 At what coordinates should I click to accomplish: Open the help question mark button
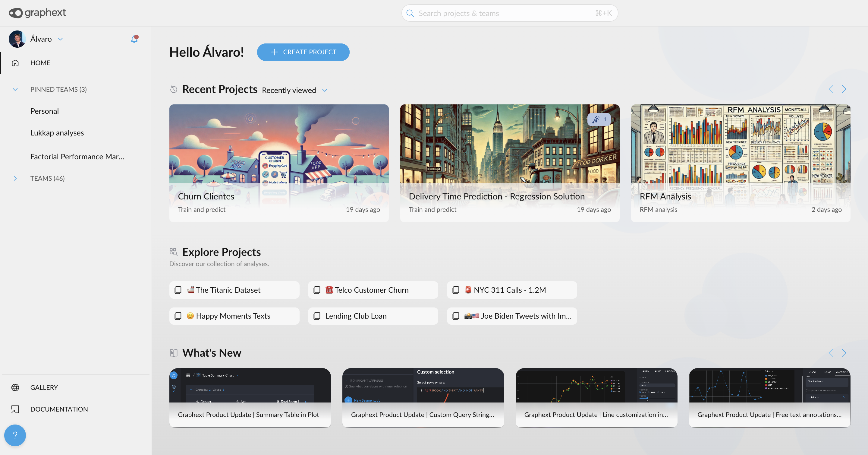pos(15,435)
